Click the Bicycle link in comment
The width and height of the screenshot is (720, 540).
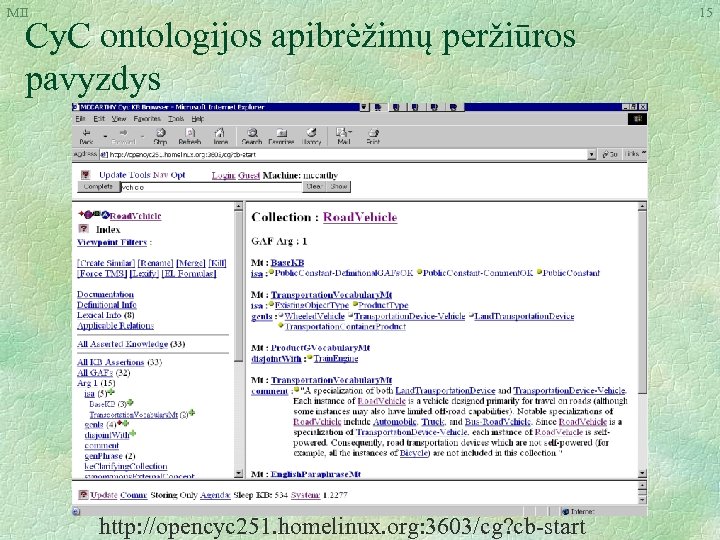click(414, 453)
